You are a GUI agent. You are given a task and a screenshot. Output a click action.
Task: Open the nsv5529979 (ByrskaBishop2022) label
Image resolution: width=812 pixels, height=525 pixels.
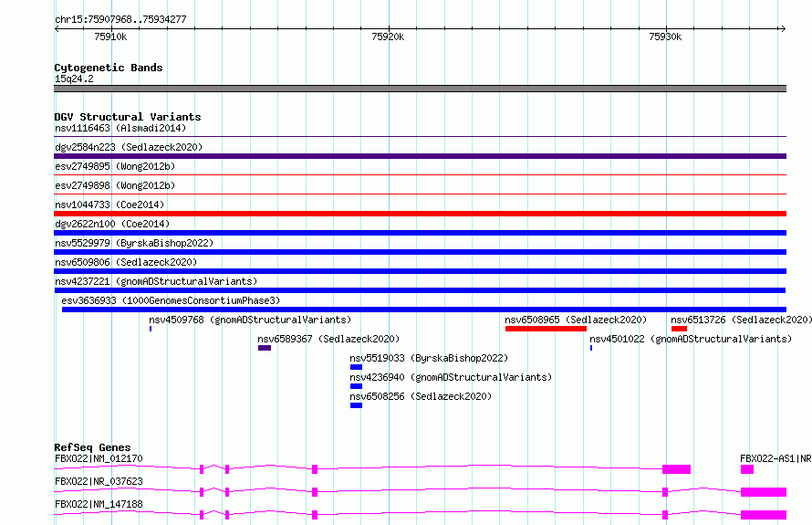point(134,243)
